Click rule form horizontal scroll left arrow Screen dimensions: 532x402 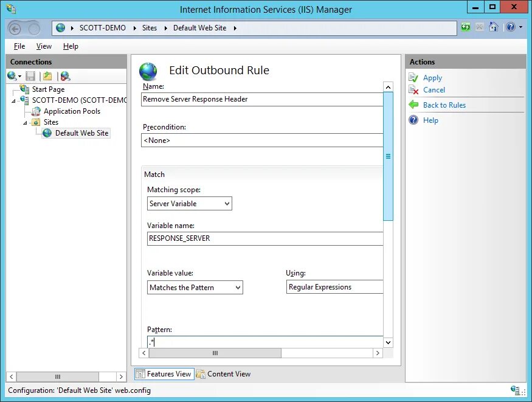144,353
